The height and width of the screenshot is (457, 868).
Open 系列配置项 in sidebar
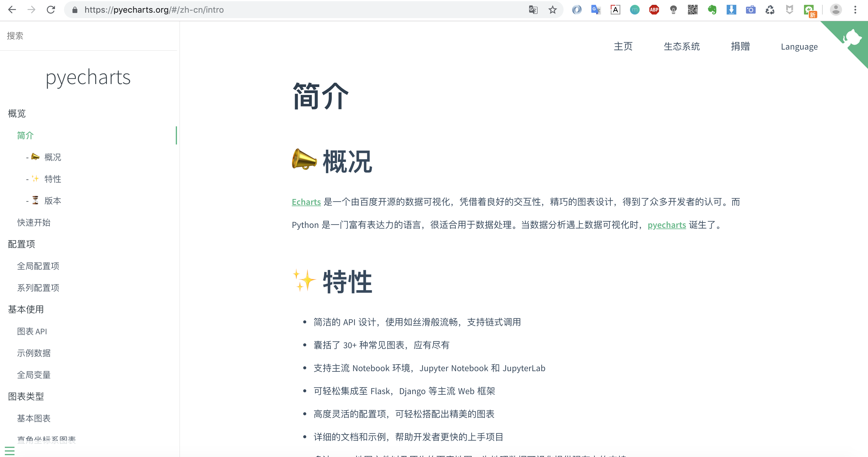[x=38, y=287]
